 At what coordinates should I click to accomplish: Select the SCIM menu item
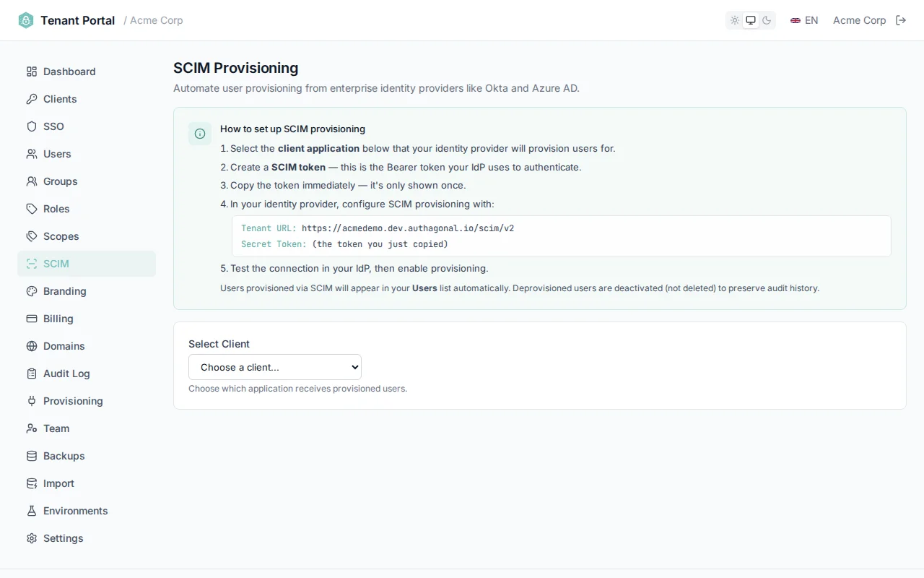(87, 264)
